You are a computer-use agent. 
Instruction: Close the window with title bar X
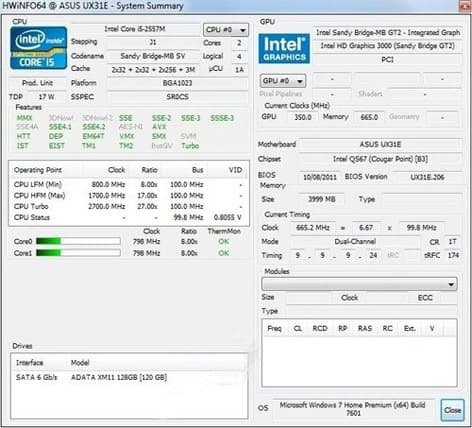465,6
